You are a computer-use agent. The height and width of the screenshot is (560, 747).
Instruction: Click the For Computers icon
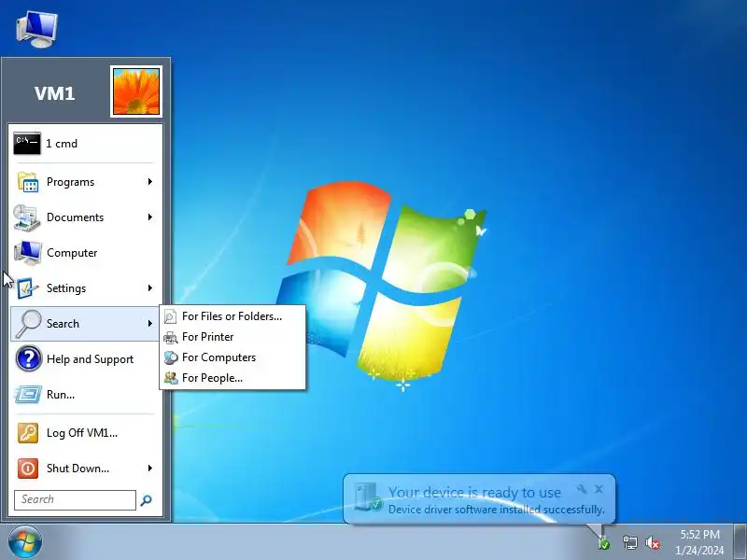tap(171, 358)
